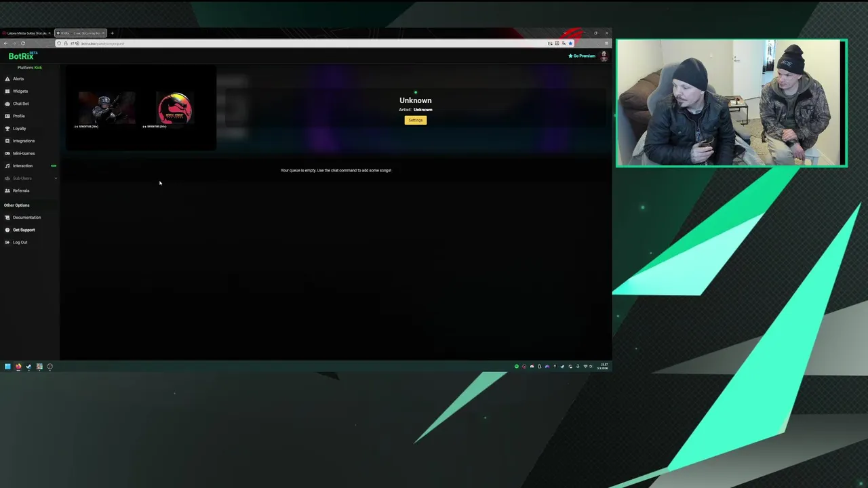Click the Go Premium link
The height and width of the screenshot is (488, 868).
tap(582, 56)
